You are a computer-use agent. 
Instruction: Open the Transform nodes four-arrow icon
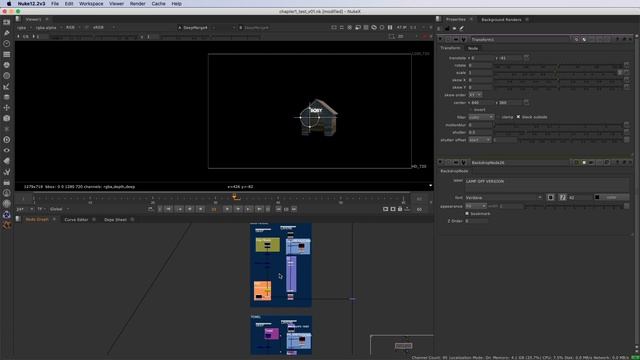click(7, 108)
